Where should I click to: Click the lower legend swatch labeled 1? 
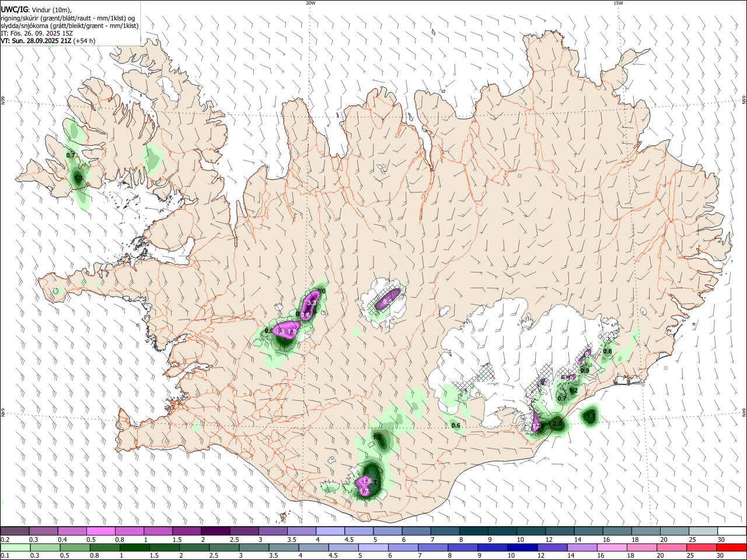pyautogui.click(x=134, y=548)
